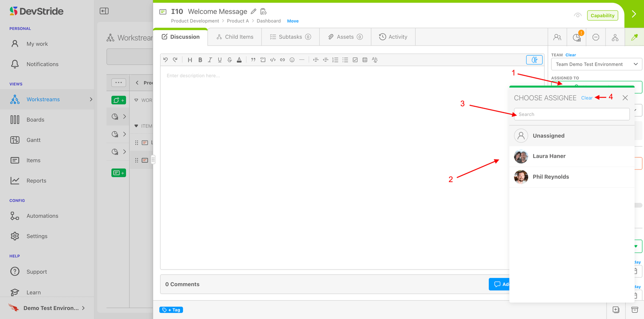Expand the Workstreams sidebar chevron
Viewport: 644px width, 319px height.
(x=91, y=99)
